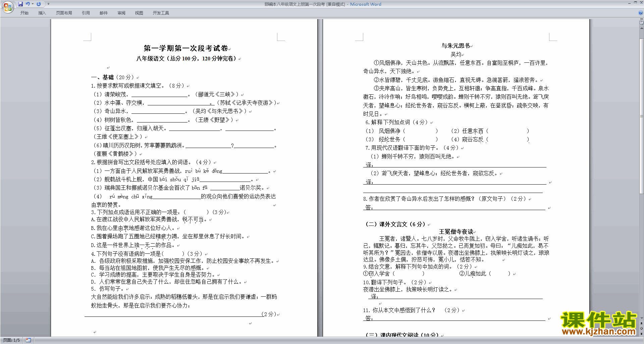
Task: Click the document split handle above the ruler button
Action: (x=642, y=19)
